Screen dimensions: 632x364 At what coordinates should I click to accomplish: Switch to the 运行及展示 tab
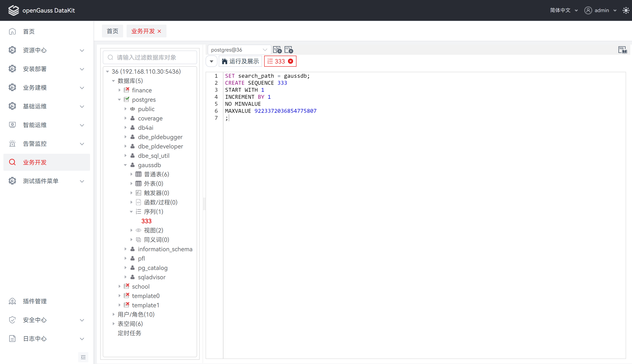point(240,61)
